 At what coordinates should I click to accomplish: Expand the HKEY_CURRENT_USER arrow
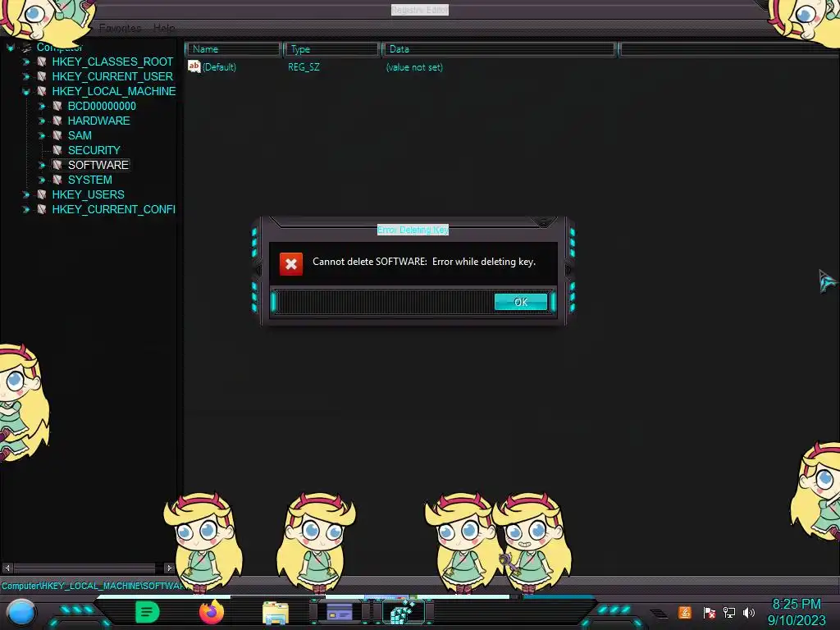tap(25, 76)
